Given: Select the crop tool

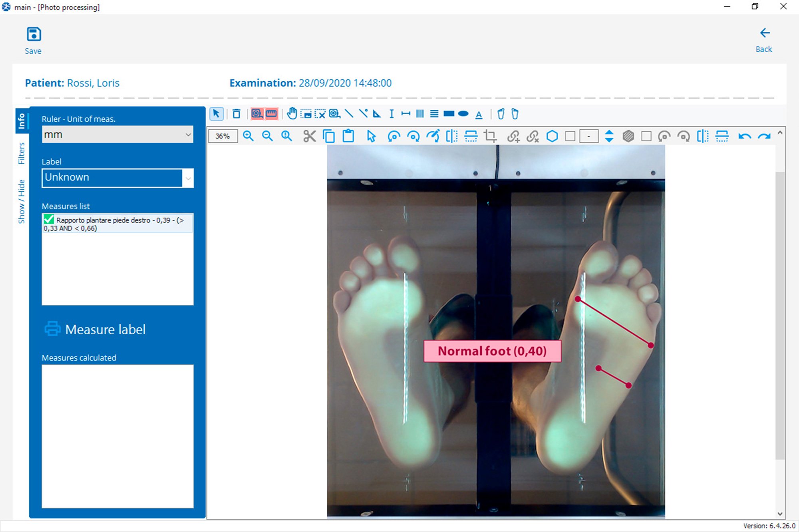Looking at the screenshot, I should pyautogui.click(x=490, y=136).
